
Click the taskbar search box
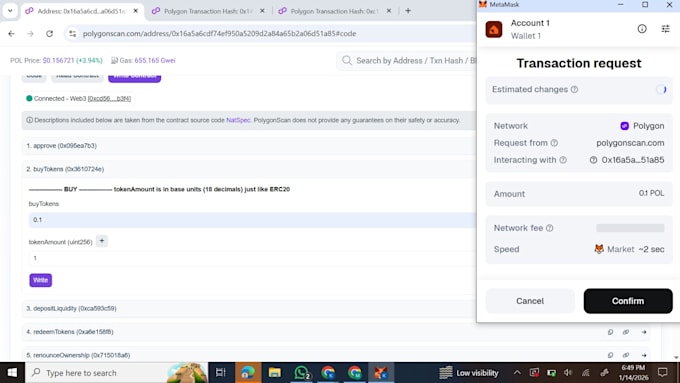[x=116, y=373]
